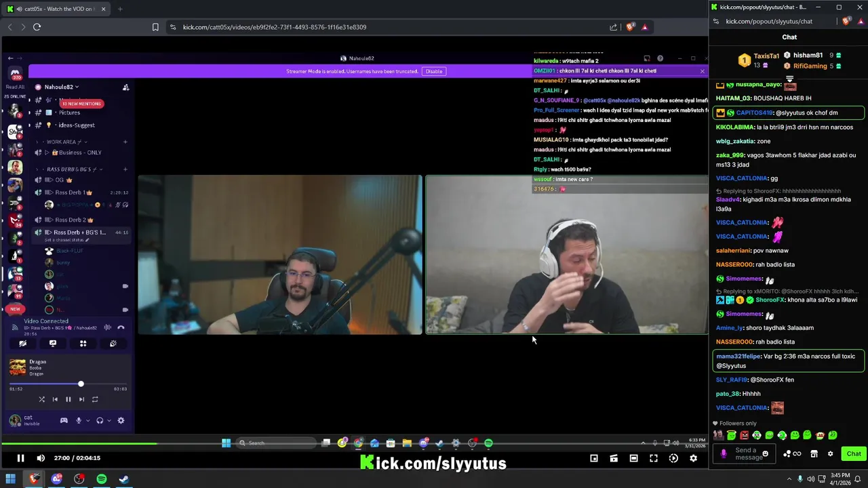Screen dimensions: 868x488
Task: Collapse the WORK AREA category in Discord
Action: tap(64, 142)
